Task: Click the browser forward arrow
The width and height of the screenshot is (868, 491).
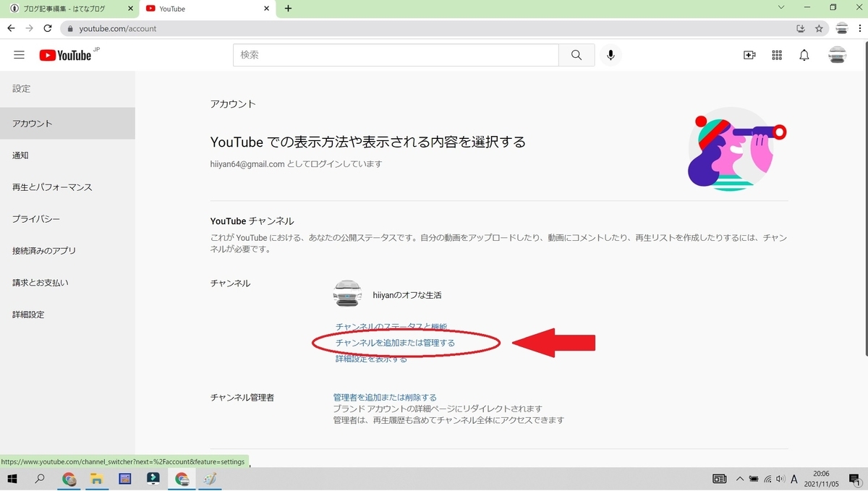Action: click(x=29, y=28)
